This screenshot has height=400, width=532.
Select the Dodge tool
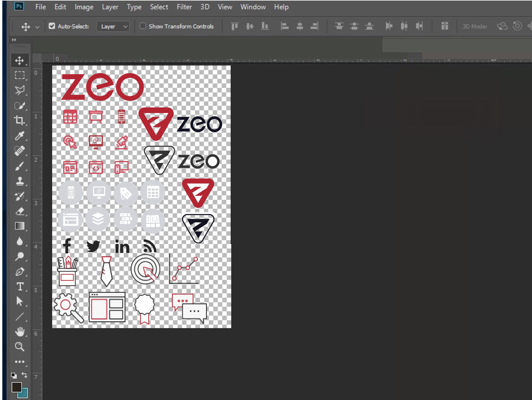tap(19, 256)
